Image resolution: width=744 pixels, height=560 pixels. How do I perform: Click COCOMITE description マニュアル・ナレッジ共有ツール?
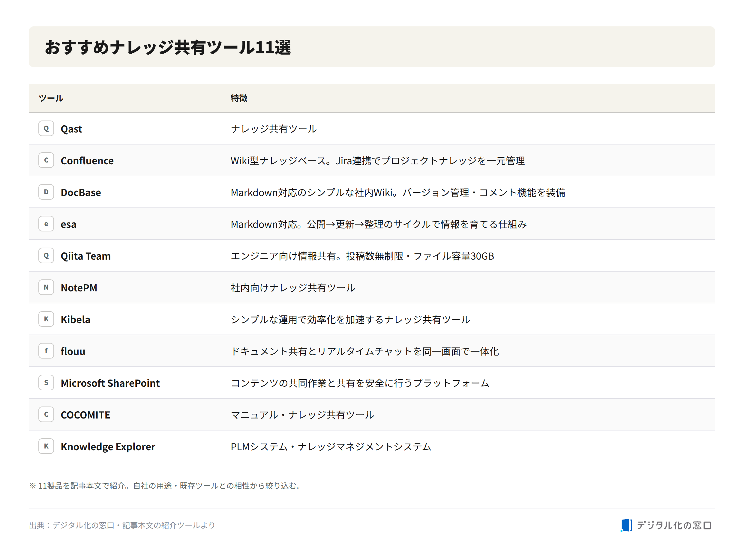tap(302, 415)
